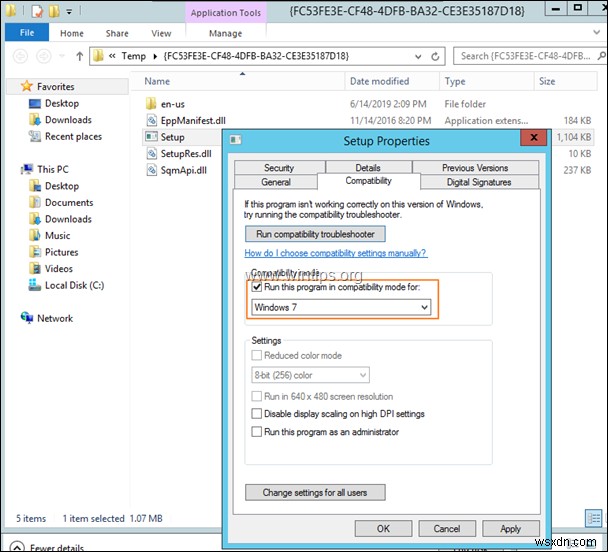This screenshot has width=608, height=552.
Task: Click the Favorites star icon
Action: click(x=26, y=86)
